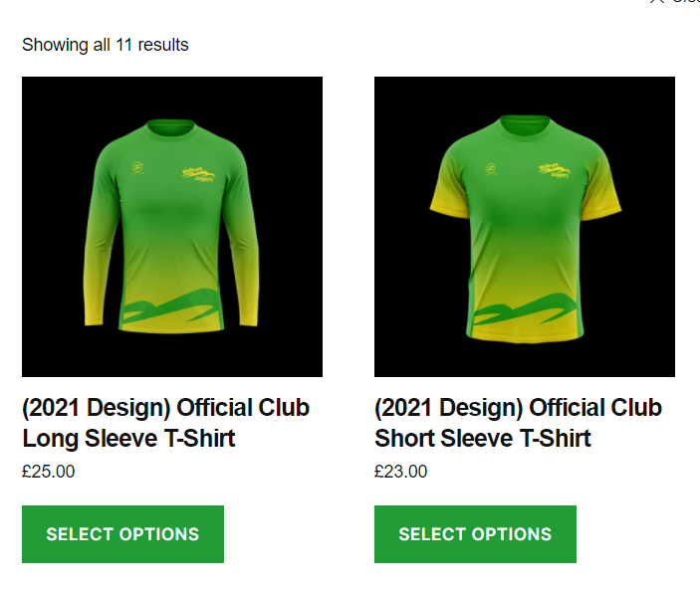The width and height of the screenshot is (700, 591).
Task: Open the Short Sleeve T-Shirt product image
Action: point(525,227)
